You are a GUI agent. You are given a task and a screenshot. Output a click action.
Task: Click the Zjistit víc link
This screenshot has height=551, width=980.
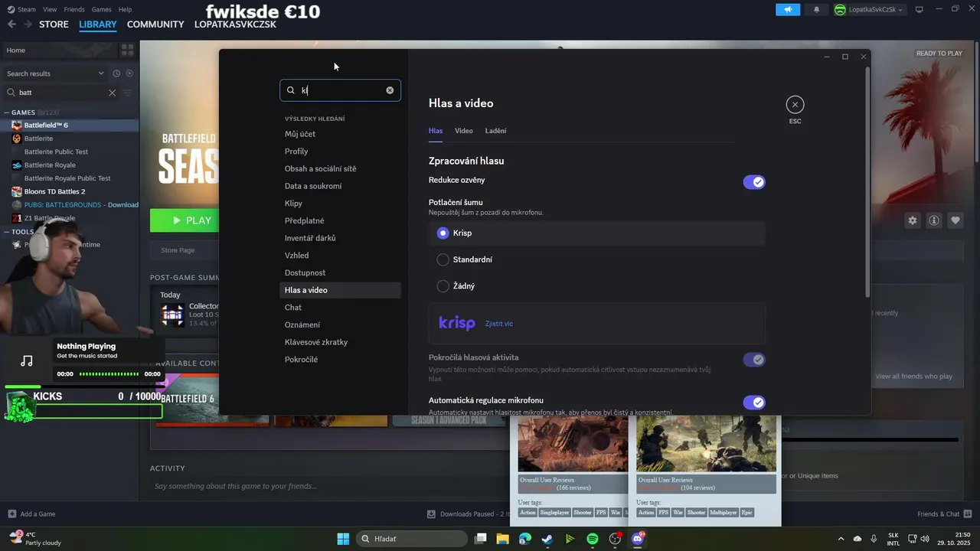click(x=499, y=324)
